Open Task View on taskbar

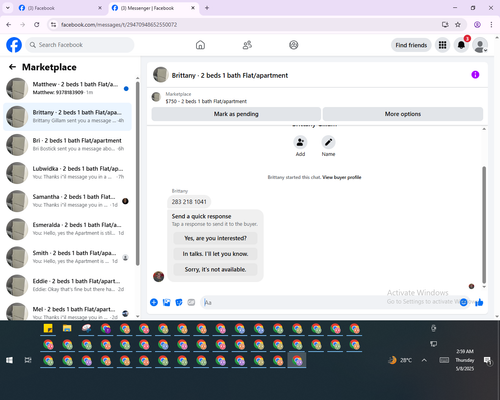click(x=28, y=360)
